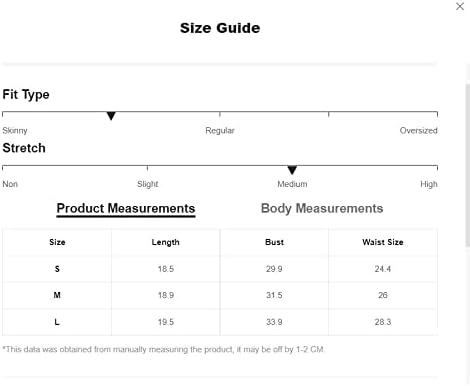This screenshot has height=386, width=470.
Task: Click the Length column header
Action: click(166, 242)
